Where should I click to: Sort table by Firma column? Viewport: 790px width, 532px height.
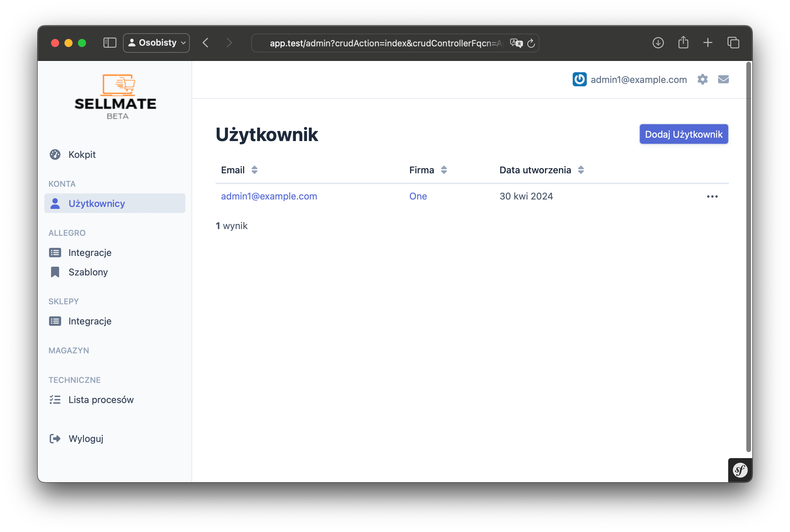tap(428, 170)
